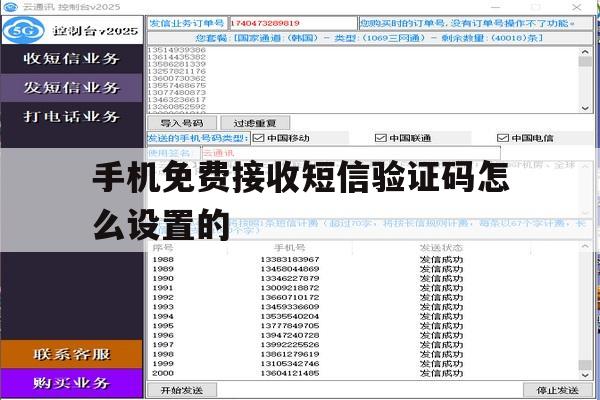600x400 pixels.
Task: Select 发短信业务 in the sidebar
Action: (72, 88)
